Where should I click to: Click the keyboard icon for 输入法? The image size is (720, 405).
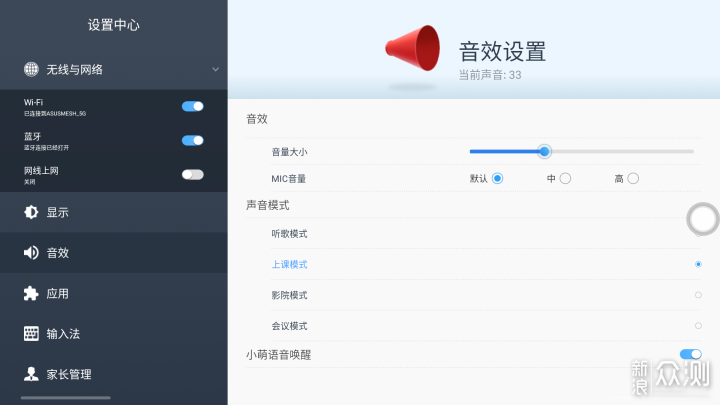coord(31,333)
